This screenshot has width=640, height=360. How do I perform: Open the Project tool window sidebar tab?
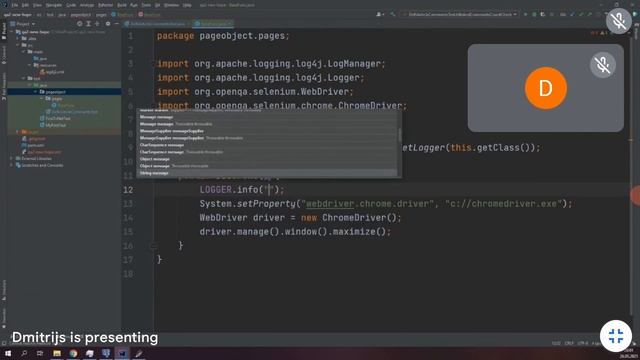click(x=4, y=31)
